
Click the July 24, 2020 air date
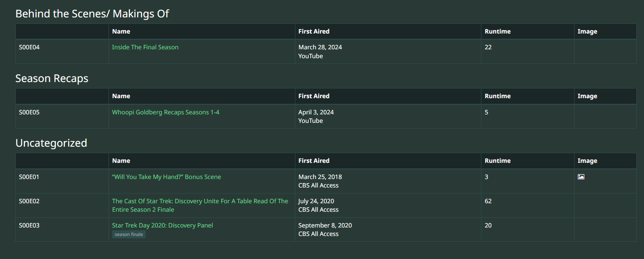click(316, 201)
